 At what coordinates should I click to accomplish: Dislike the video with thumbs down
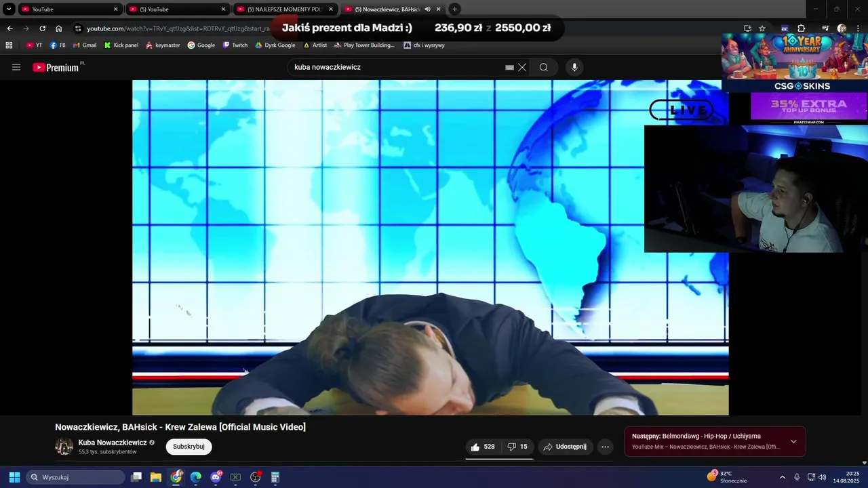click(x=517, y=447)
